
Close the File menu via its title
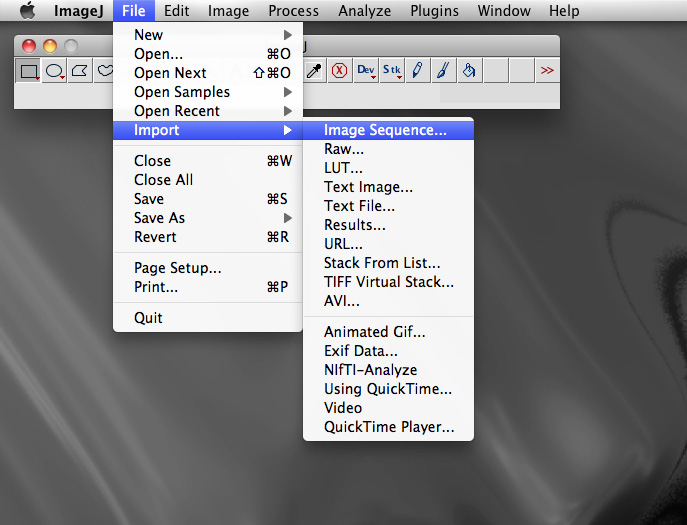click(134, 11)
